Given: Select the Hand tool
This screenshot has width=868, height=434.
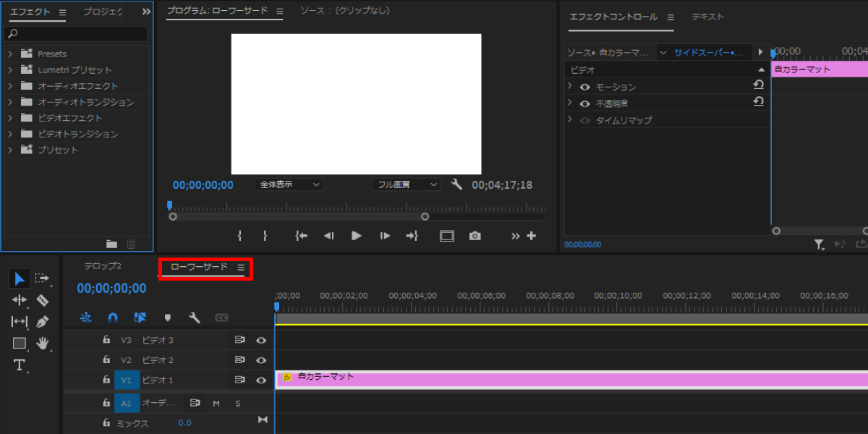Looking at the screenshot, I should [43, 344].
